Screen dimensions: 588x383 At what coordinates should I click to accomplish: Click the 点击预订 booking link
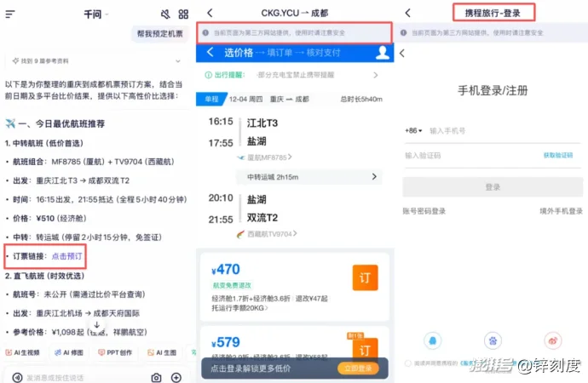coord(68,255)
